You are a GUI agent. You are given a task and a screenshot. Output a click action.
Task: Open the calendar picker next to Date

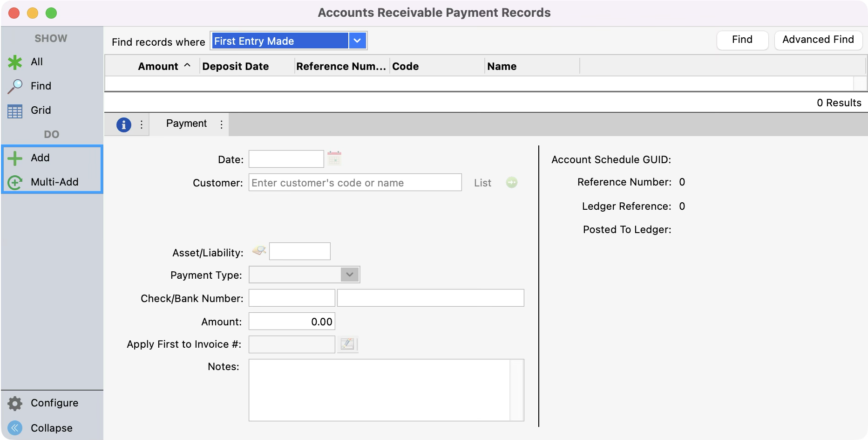[334, 158]
